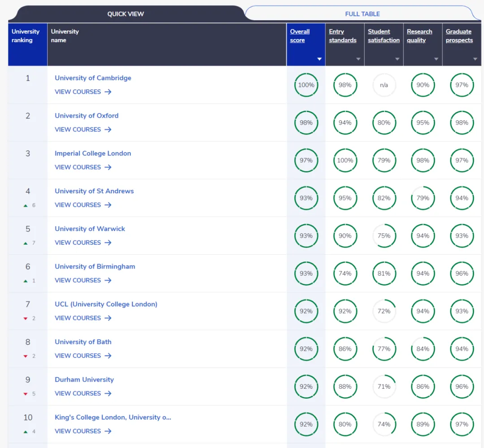Sort by Overall score dropdown arrow

[x=319, y=59]
